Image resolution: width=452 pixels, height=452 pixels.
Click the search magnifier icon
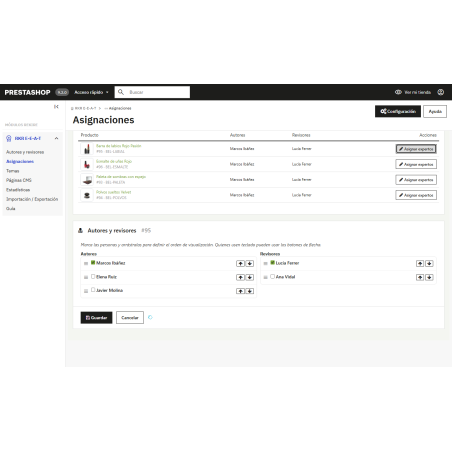(x=121, y=92)
